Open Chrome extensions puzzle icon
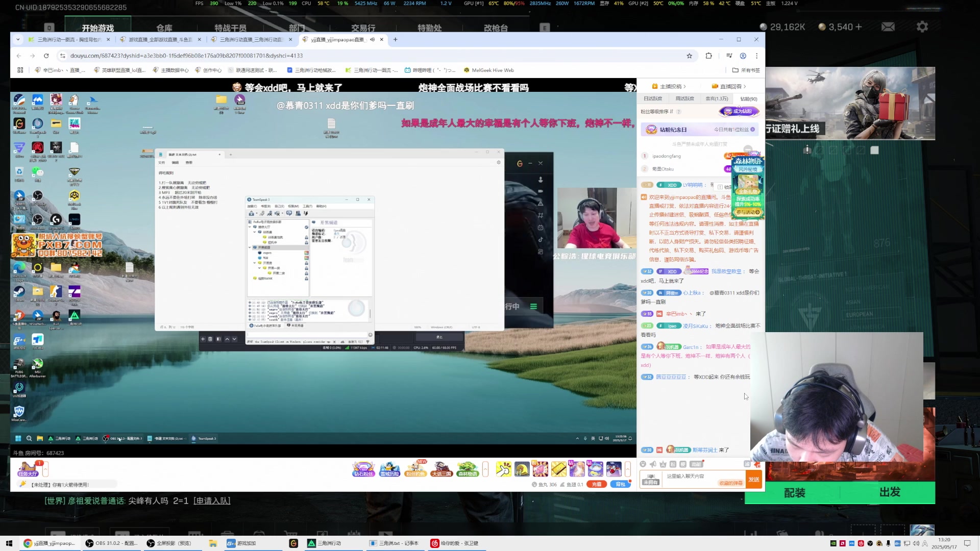Image resolution: width=980 pixels, height=551 pixels. 709,56
